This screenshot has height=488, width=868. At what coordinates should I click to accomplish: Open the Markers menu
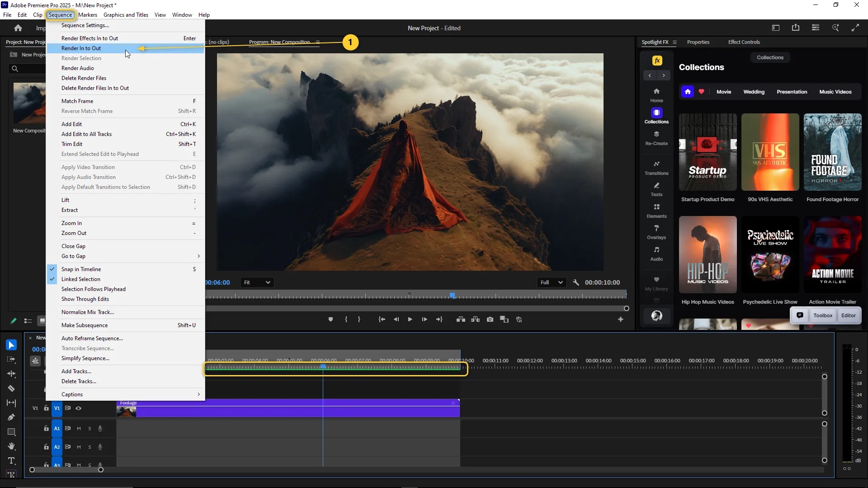(88, 15)
